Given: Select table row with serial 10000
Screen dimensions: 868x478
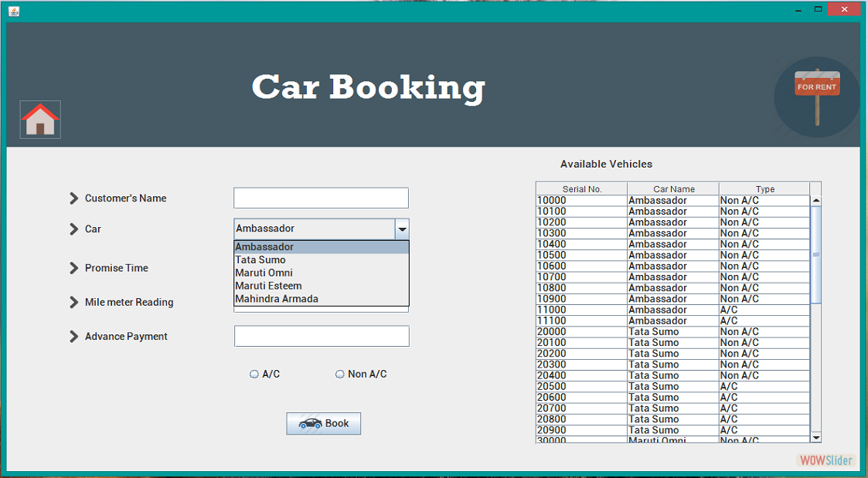Looking at the screenshot, I should pos(673,200).
